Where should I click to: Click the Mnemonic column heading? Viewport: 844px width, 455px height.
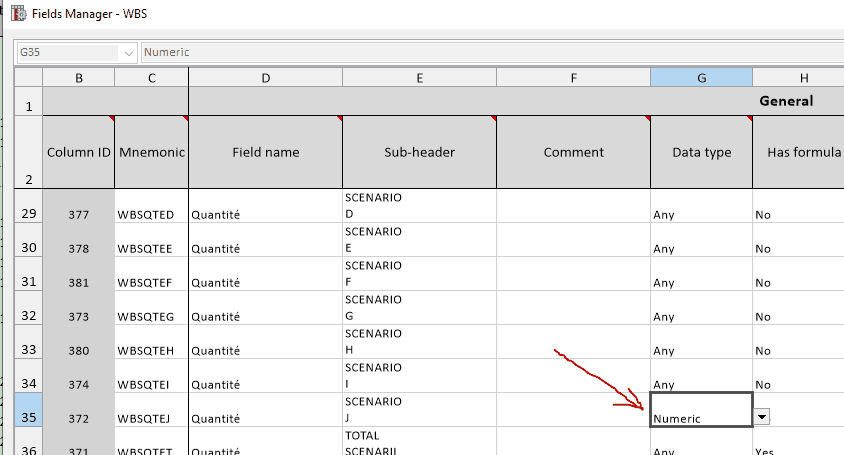tap(151, 152)
